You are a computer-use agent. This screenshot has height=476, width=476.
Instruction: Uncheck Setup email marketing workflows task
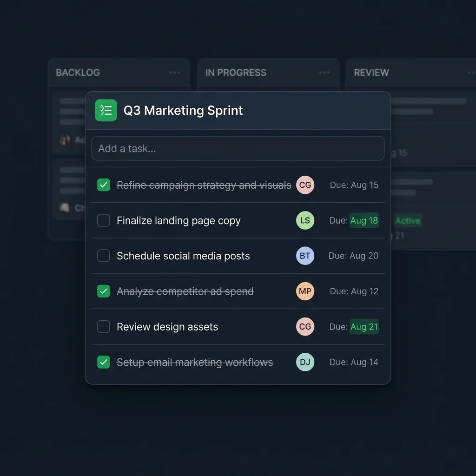[104, 362]
